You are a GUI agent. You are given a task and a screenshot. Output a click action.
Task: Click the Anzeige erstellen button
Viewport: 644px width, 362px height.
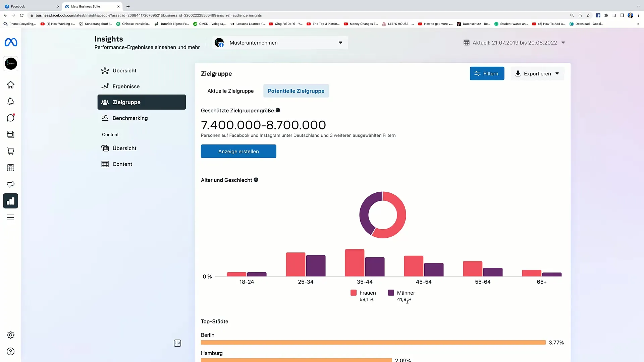[238, 151]
